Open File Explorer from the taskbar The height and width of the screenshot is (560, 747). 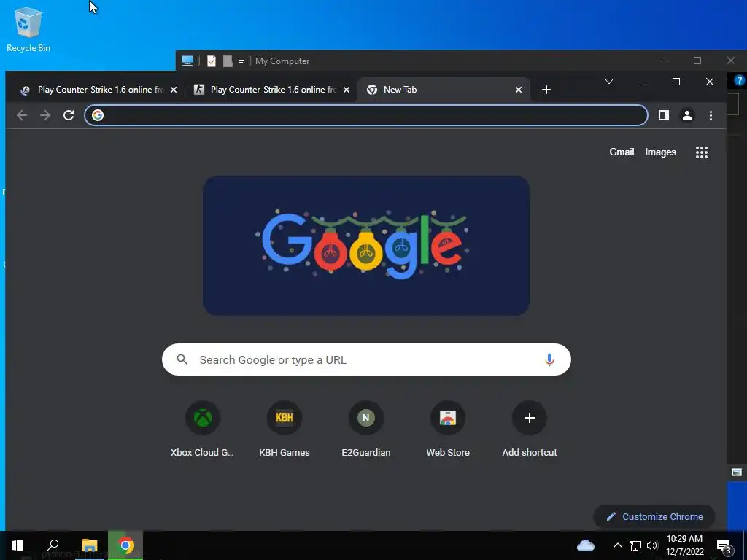tap(89, 545)
